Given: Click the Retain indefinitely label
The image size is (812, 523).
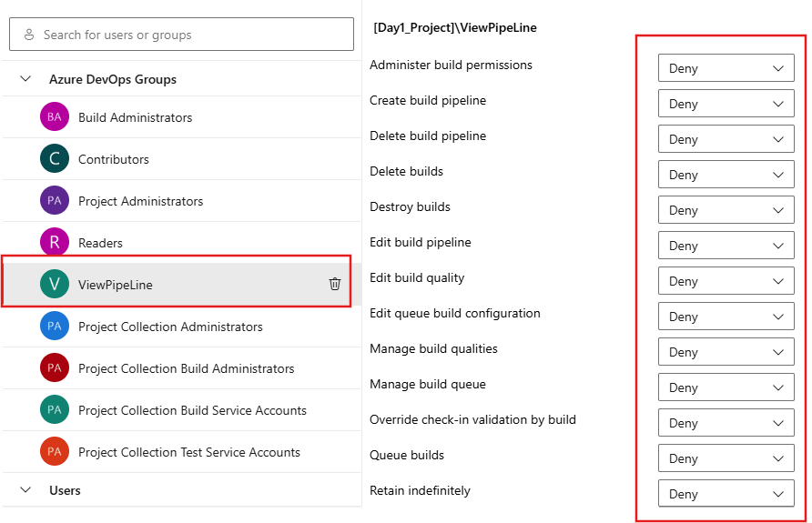Looking at the screenshot, I should [420, 490].
